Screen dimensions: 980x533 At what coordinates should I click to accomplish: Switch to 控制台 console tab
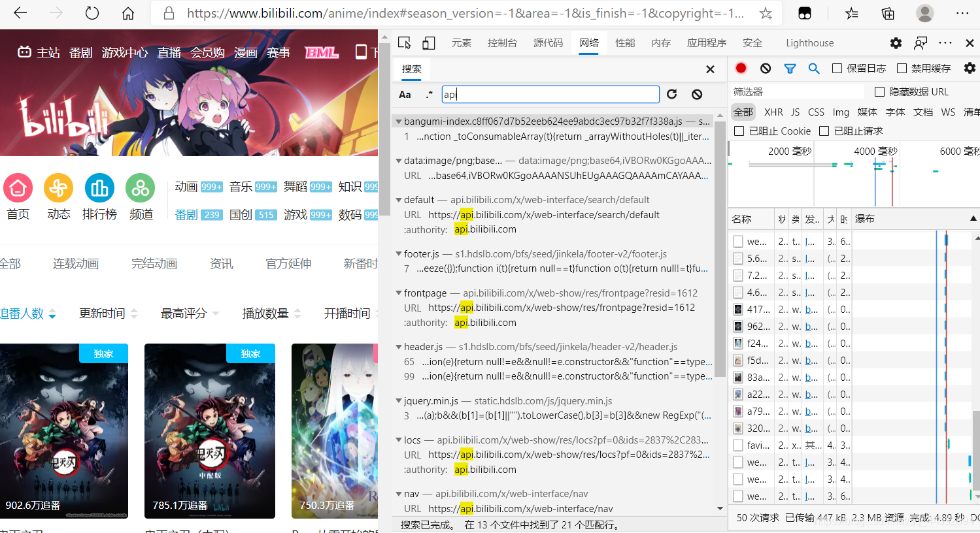tap(502, 43)
